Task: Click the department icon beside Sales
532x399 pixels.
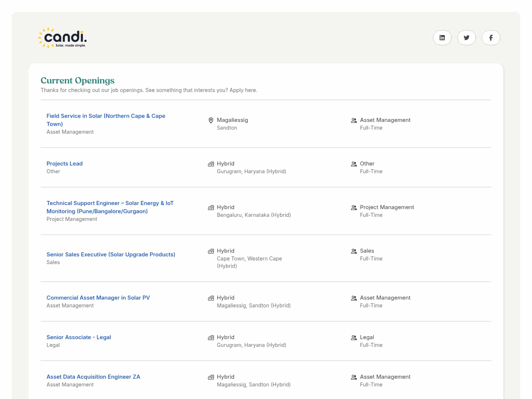Action: pyautogui.click(x=354, y=251)
